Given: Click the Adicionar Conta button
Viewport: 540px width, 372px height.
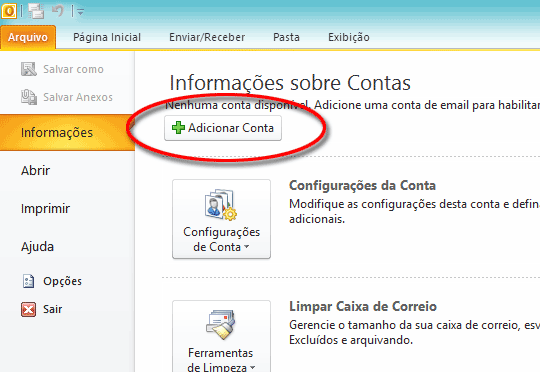Looking at the screenshot, I should [x=223, y=128].
